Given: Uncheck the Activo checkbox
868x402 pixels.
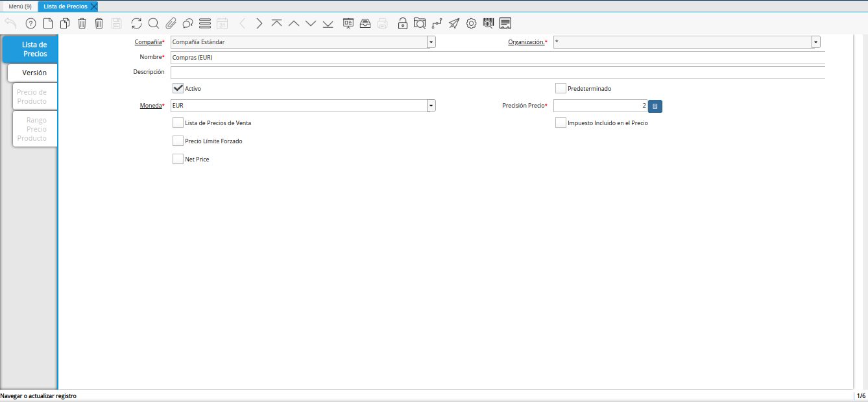Looking at the screenshot, I should point(178,88).
